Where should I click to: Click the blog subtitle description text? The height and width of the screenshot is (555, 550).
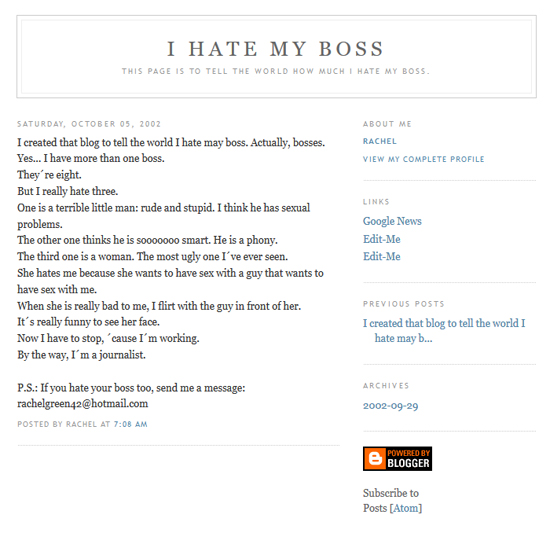tap(276, 71)
